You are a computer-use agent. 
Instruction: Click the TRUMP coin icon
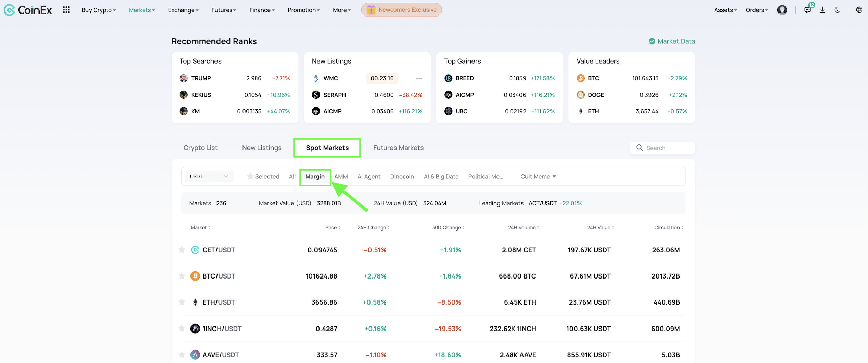point(184,78)
